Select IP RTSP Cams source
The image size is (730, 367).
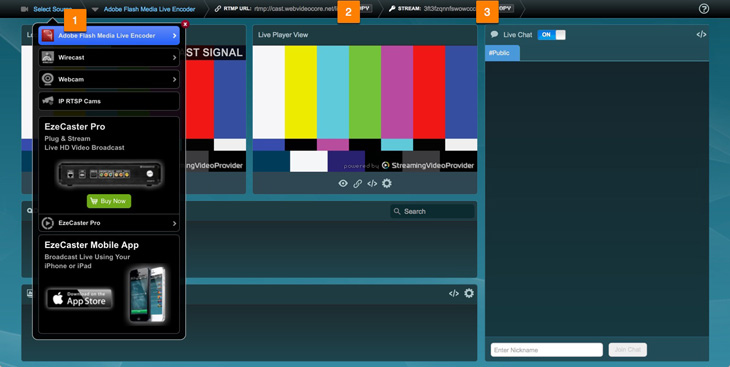(109, 101)
